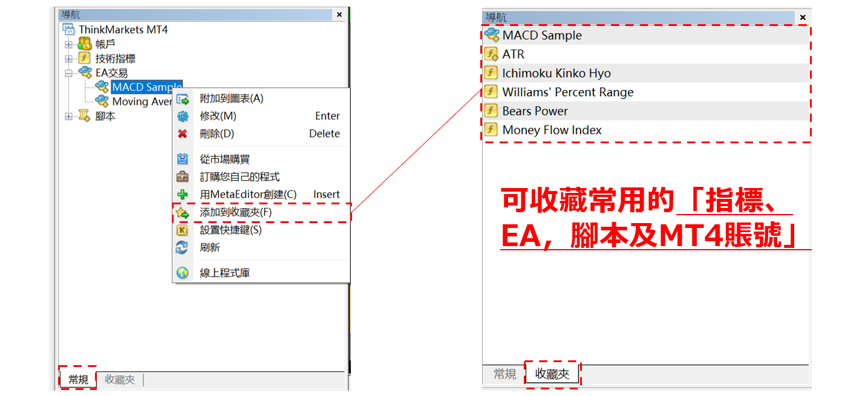Switch to 收藏夾 tab in left navigator
The width and height of the screenshot is (868, 396).
click(x=120, y=380)
